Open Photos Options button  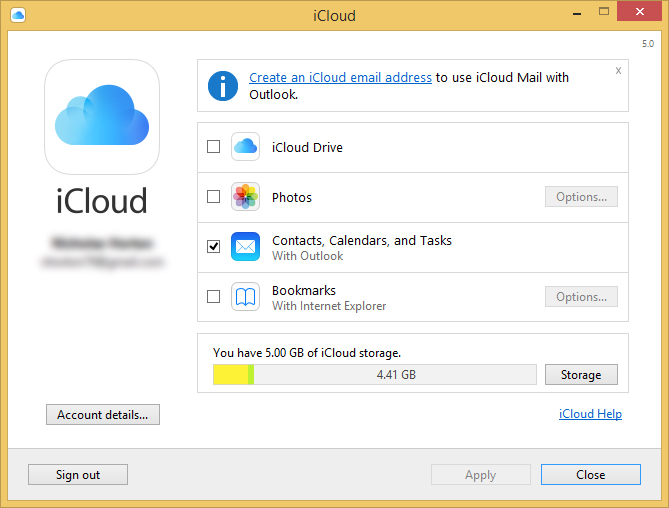581,197
